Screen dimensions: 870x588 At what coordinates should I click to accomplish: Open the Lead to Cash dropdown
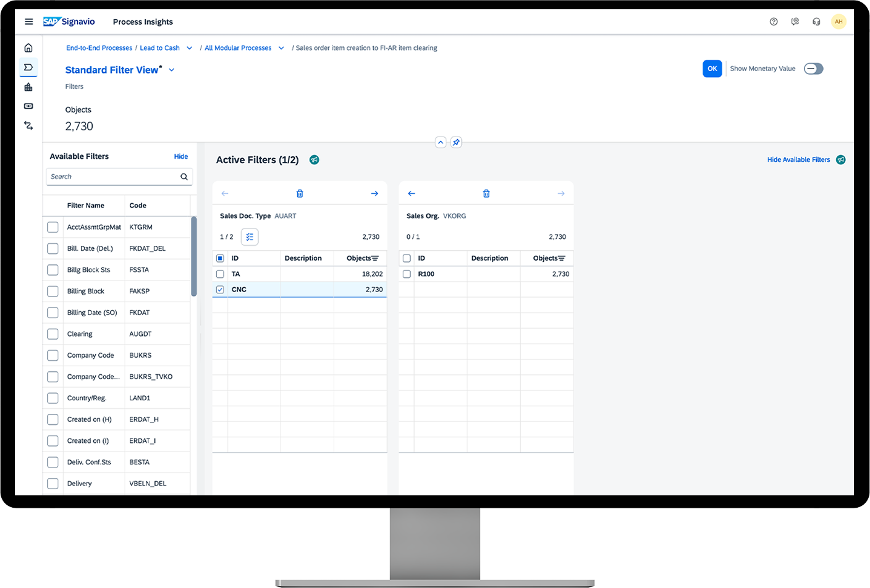189,48
